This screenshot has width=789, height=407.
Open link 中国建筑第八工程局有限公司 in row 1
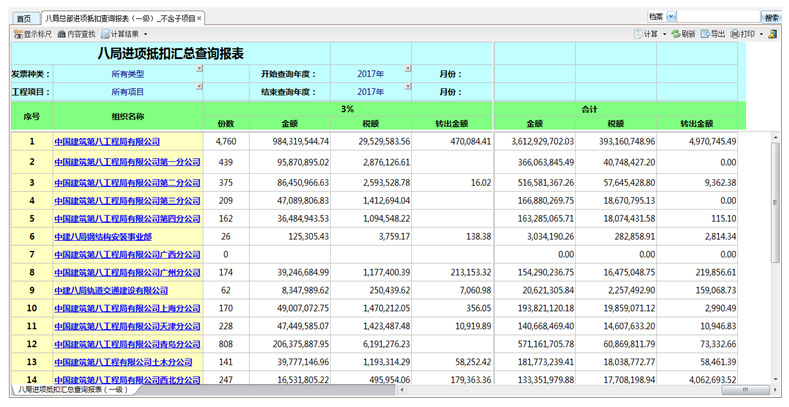point(107,142)
